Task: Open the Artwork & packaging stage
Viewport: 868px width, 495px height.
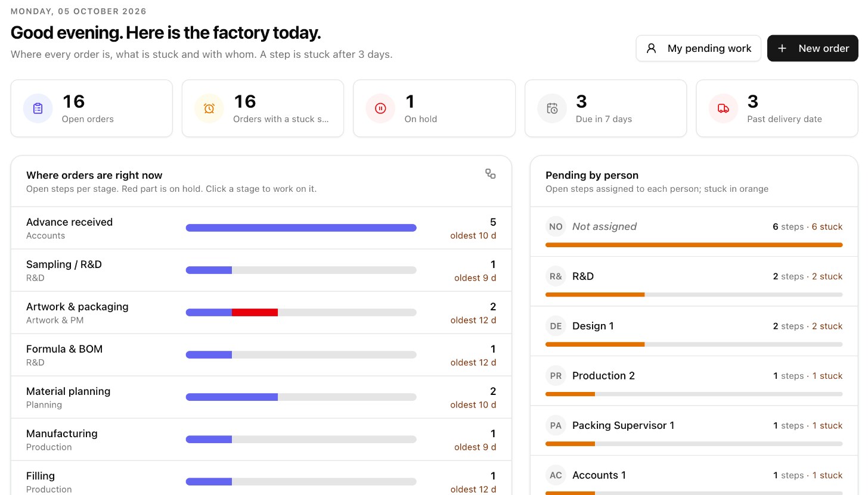Action: click(x=261, y=313)
